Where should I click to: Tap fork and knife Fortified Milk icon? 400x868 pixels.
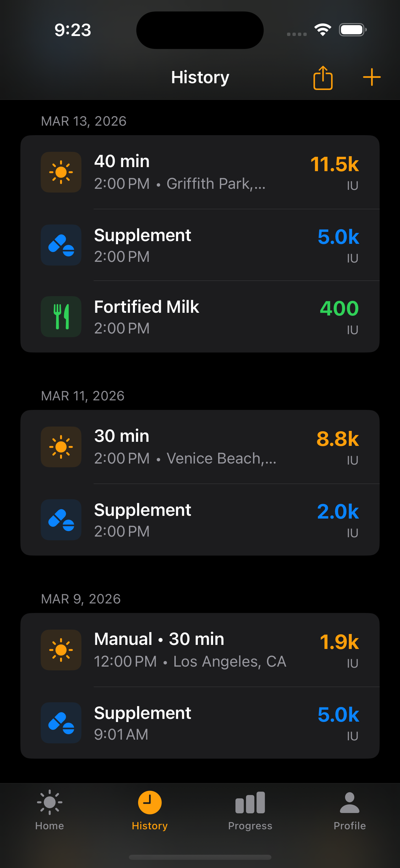click(61, 317)
